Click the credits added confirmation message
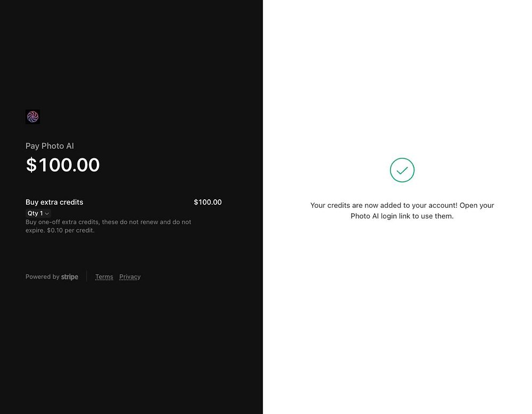The image size is (532, 414). (402, 205)
